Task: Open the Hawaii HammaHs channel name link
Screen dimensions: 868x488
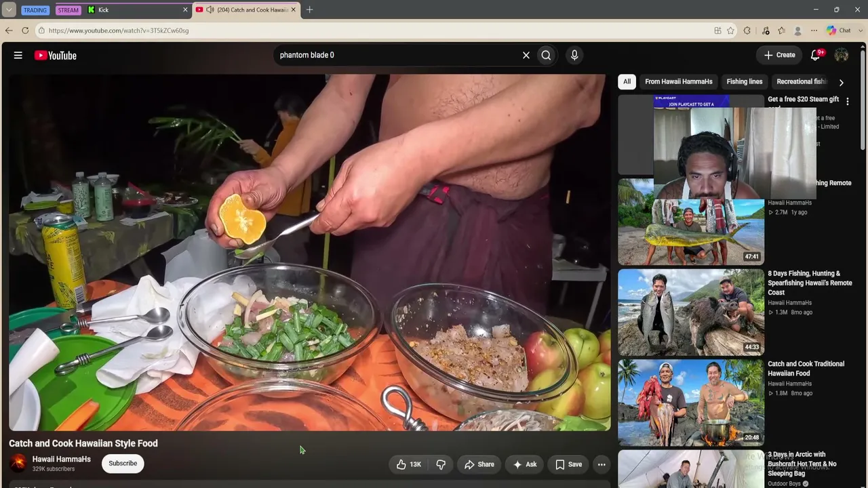Action: (x=62, y=459)
